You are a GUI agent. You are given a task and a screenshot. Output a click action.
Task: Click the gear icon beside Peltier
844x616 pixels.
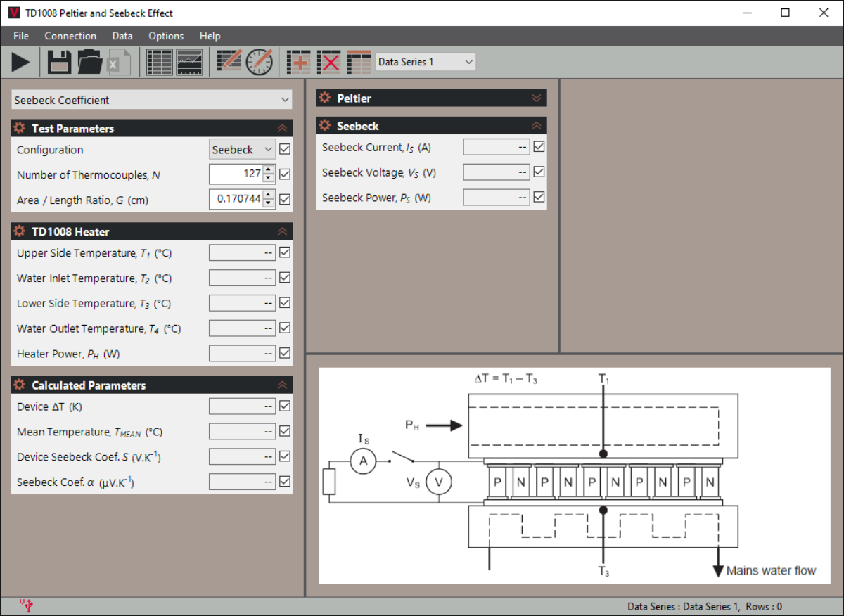pyautogui.click(x=325, y=98)
